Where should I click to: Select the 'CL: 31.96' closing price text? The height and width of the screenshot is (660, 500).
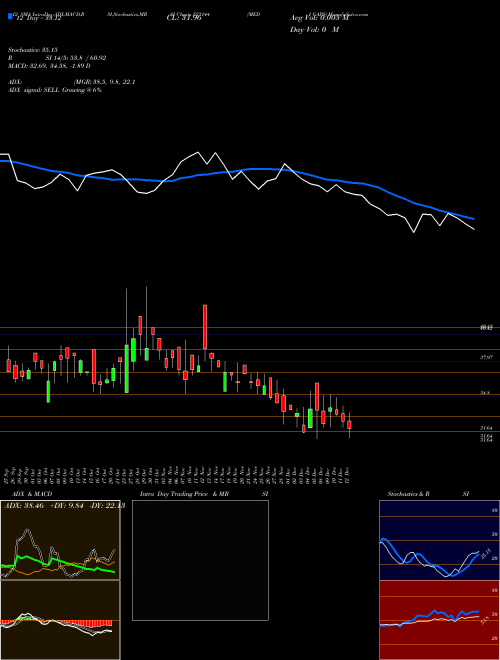[x=184, y=18]
